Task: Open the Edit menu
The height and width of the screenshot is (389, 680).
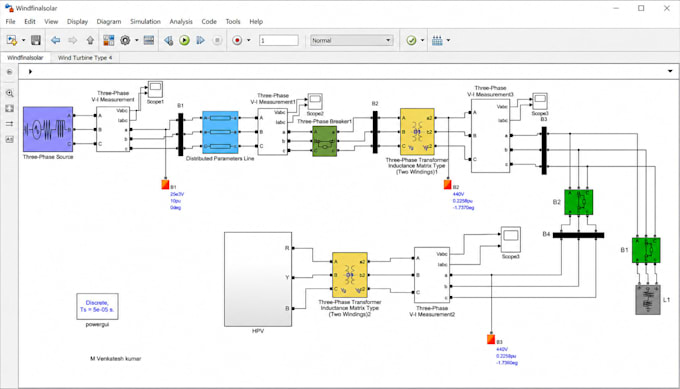Action: tap(30, 21)
